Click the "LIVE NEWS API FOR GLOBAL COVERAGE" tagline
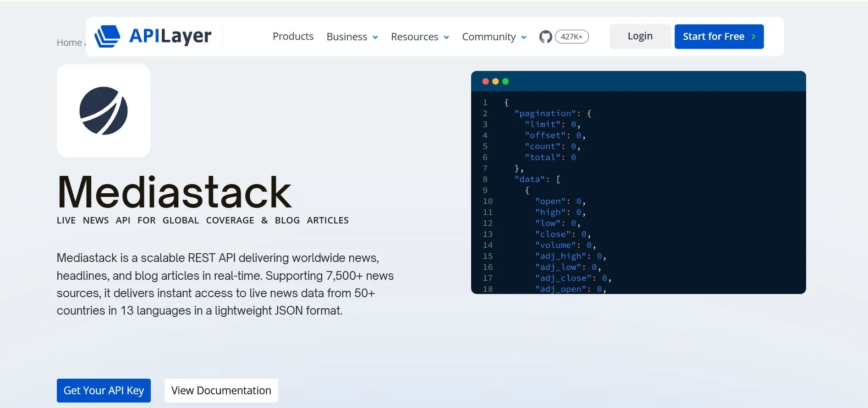Screen dimensions: 868x408 203,220
